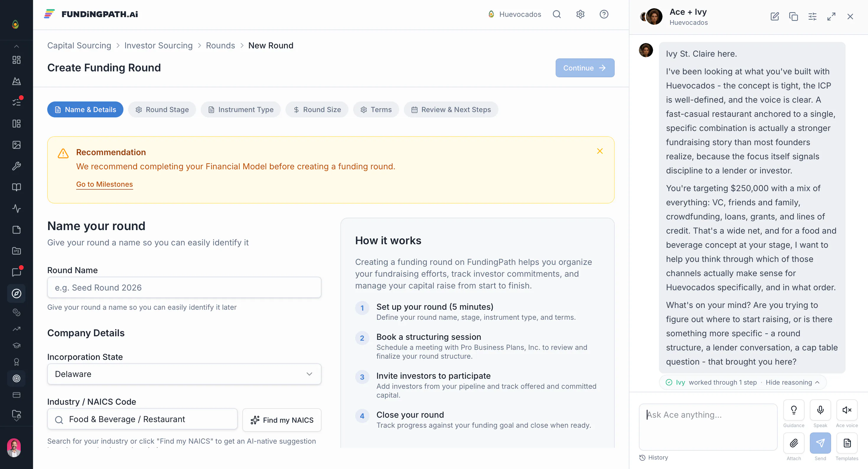Toggle Ace voice mute
Image resolution: width=868 pixels, height=469 pixels.
coord(847,410)
